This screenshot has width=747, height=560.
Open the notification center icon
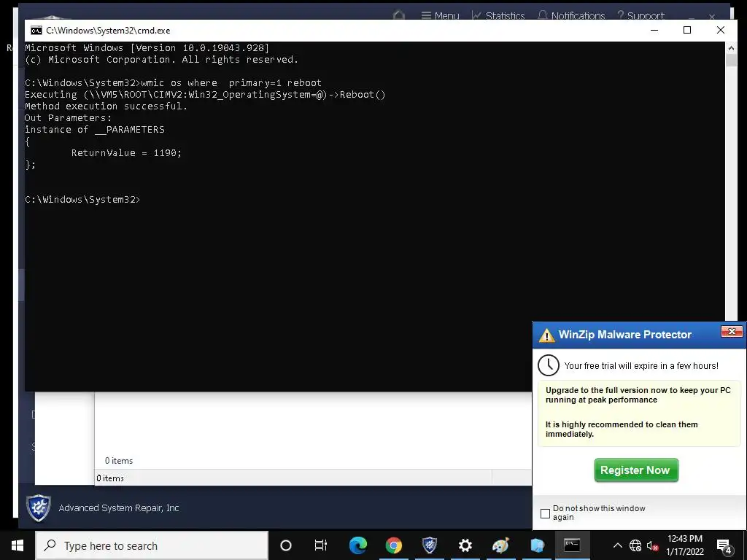(724, 545)
